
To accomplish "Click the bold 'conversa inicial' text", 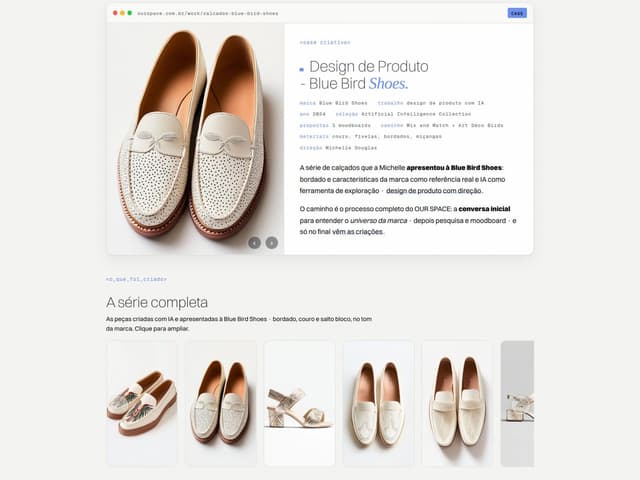I will [x=484, y=209].
